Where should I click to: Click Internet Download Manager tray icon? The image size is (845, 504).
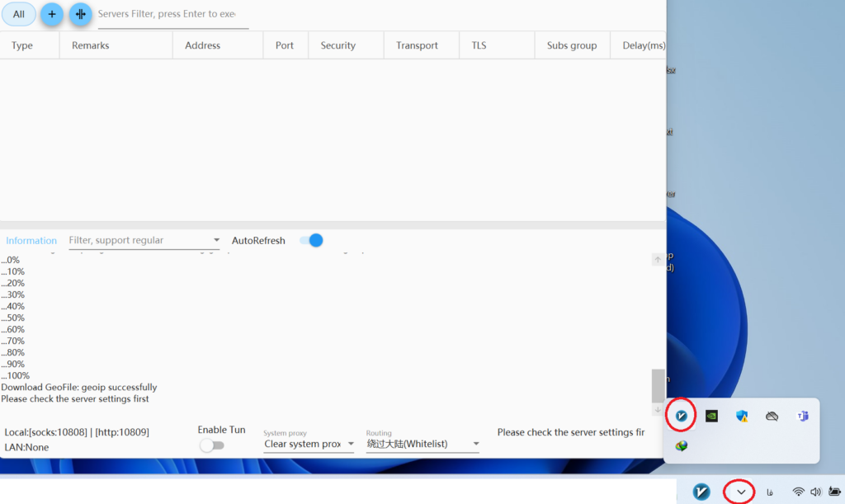[x=682, y=446]
